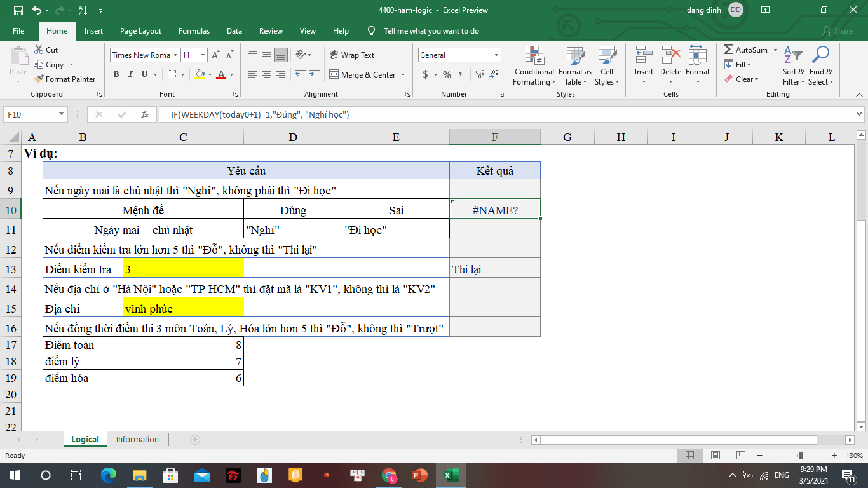Set vertical alignment to bottom align

pyautogui.click(x=280, y=55)
